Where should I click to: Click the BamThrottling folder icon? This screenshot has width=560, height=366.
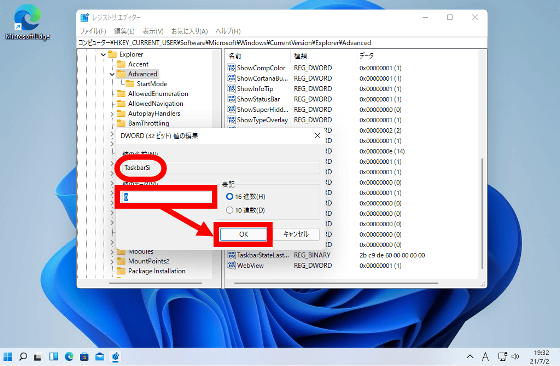pyautogui.click(x=121, y=123)
